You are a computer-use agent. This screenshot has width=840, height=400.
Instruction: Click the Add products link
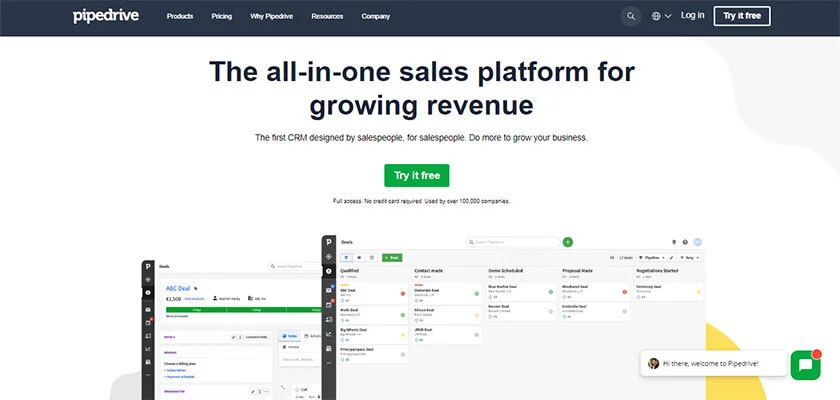[x=194, y=298]
